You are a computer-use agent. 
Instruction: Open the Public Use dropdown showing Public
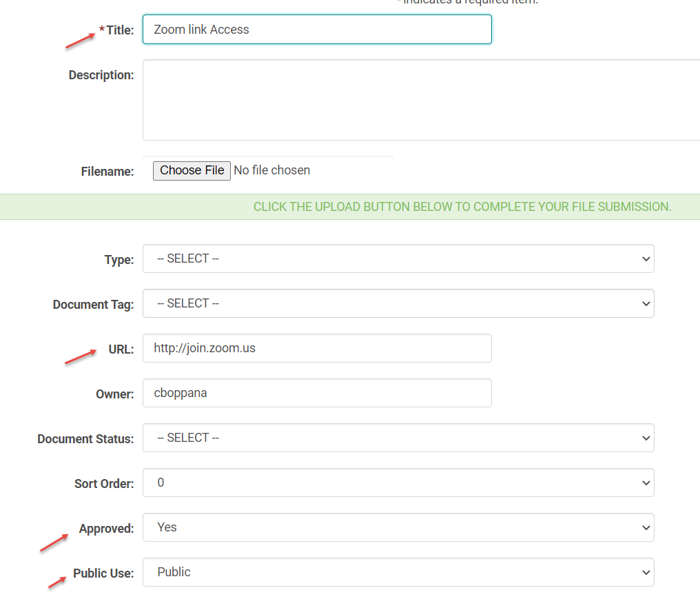click(398, 572)
